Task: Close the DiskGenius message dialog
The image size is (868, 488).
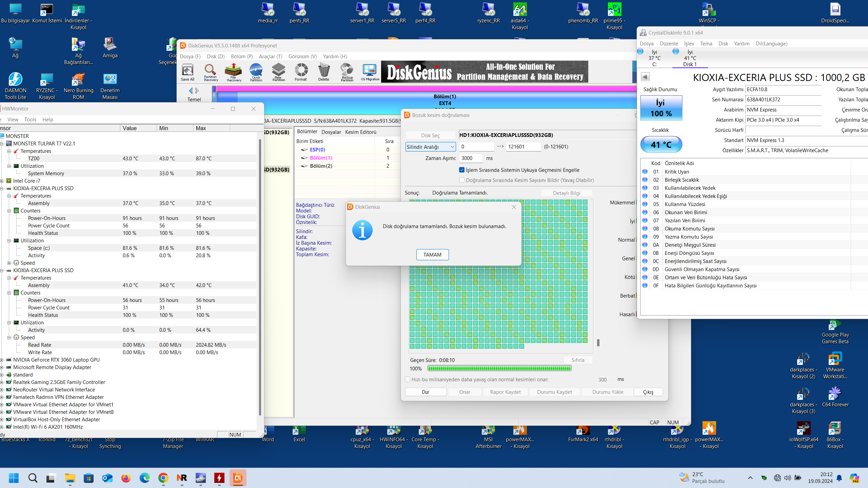Action: (514, 207)
